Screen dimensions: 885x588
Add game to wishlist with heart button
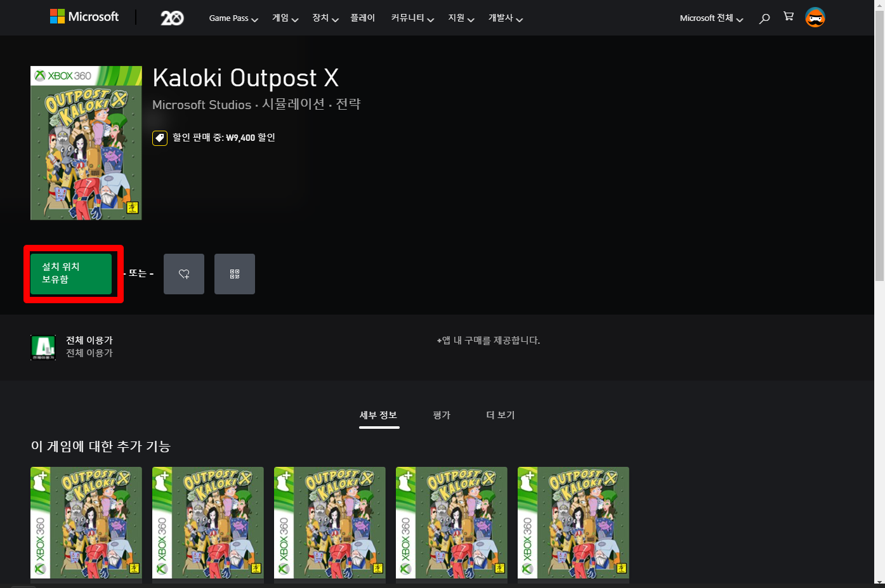(x=184, y=274)
